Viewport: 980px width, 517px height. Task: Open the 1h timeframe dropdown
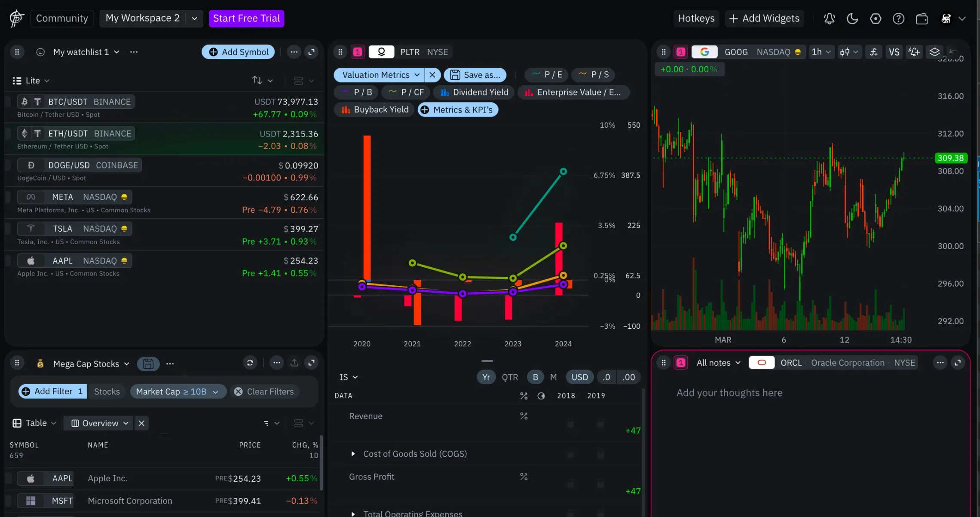point(821,52)
